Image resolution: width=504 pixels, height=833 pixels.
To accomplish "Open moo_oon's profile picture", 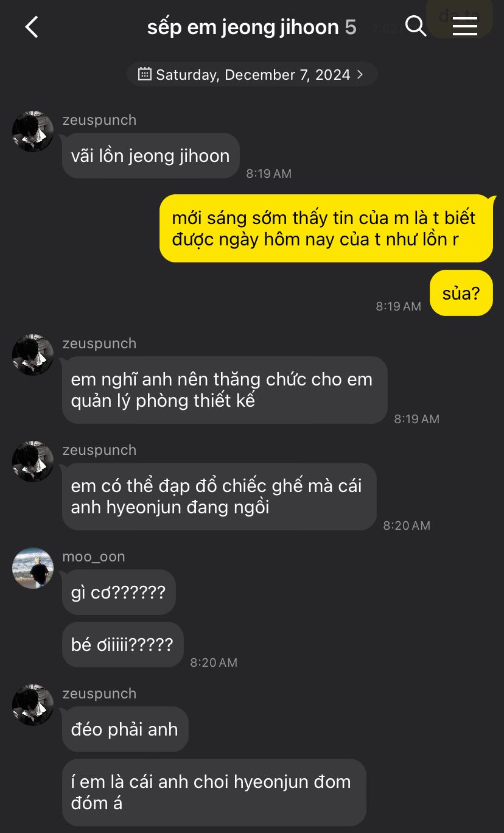I will click(x=33, y=568).
